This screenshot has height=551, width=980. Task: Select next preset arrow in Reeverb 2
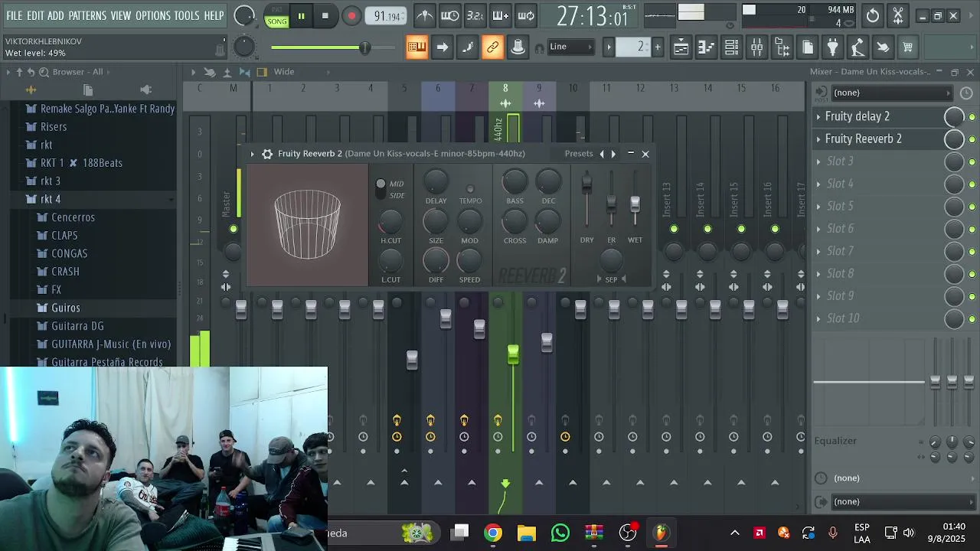pos(613,154)
